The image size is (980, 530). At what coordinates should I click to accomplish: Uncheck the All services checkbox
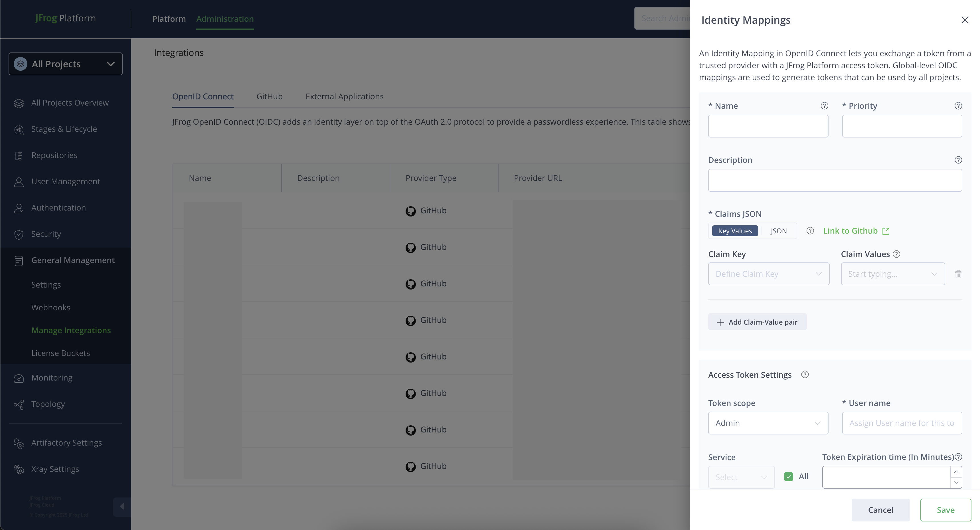pyautogui.click(x=788, y=477)
